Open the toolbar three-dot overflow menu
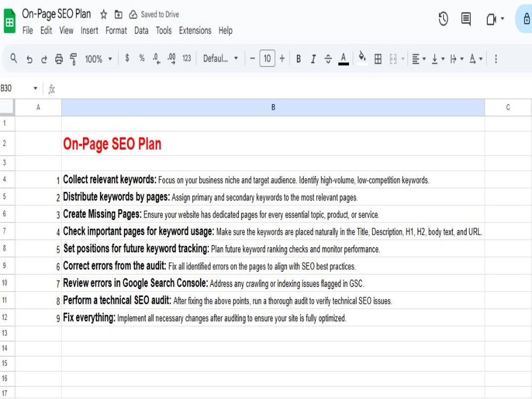Image resolution: width=532 pixels, height=399 pixels. (496, 59)
